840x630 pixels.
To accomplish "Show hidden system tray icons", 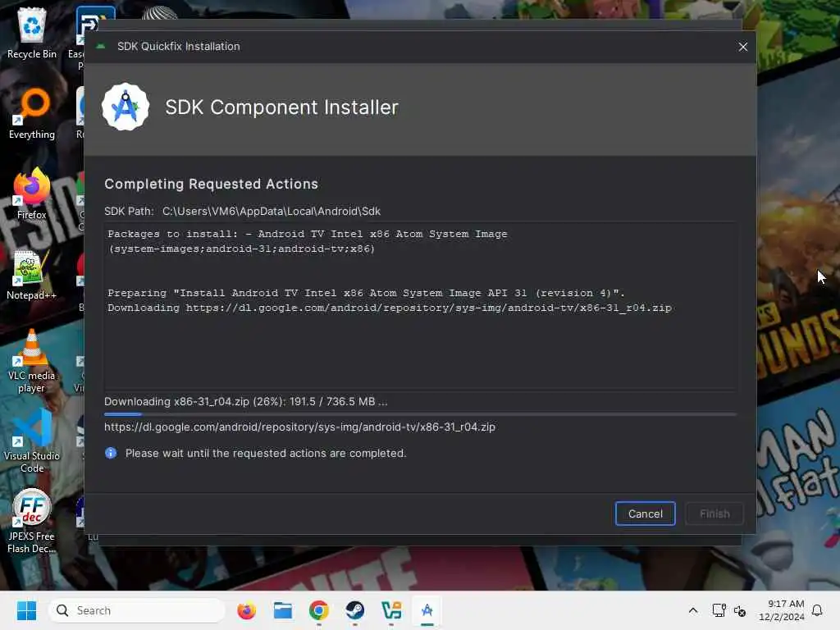I will coord(692,610).
